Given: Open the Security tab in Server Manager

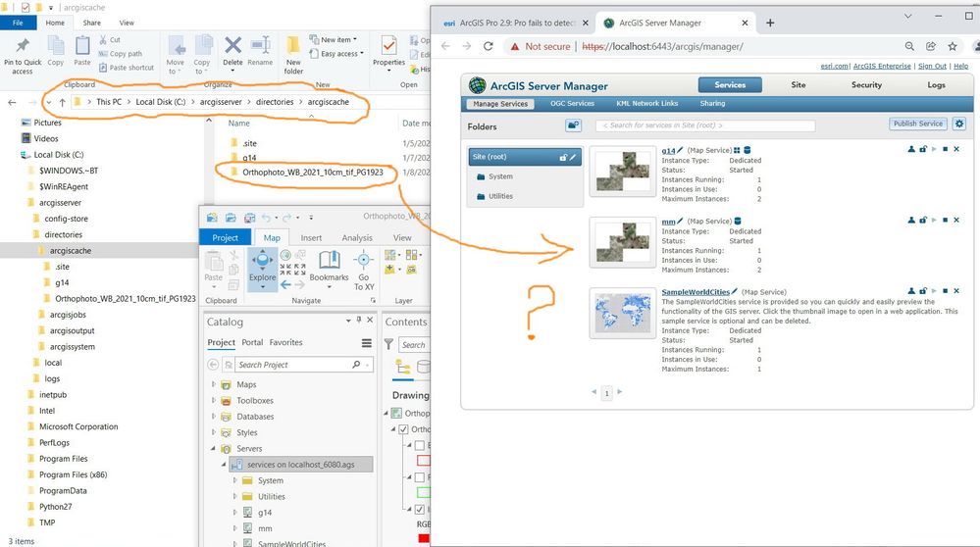Looking at the screenshot, I should pyautogui.click(x=866, y=85).
